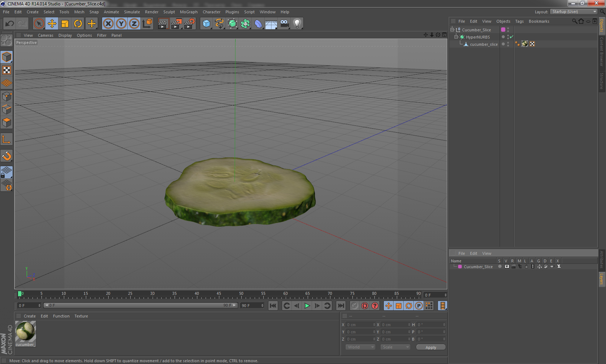Click the preview range slider bar
The image size is (606, 364).
click(x=140, y=305)
